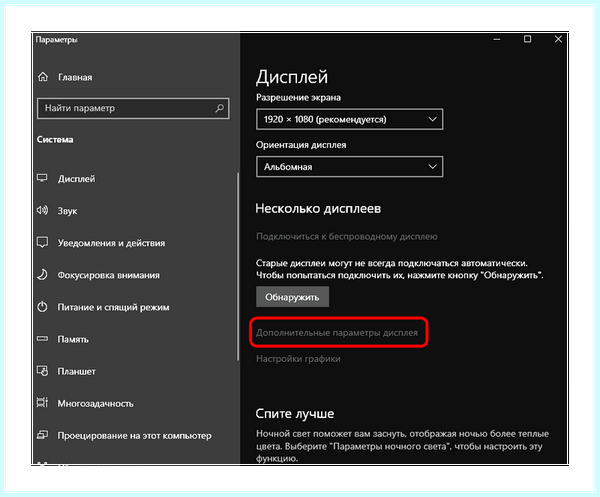This screenshot has height=497, width=600.
Task: Maximize the Параметры window
Action: click(x=527, y=39)
